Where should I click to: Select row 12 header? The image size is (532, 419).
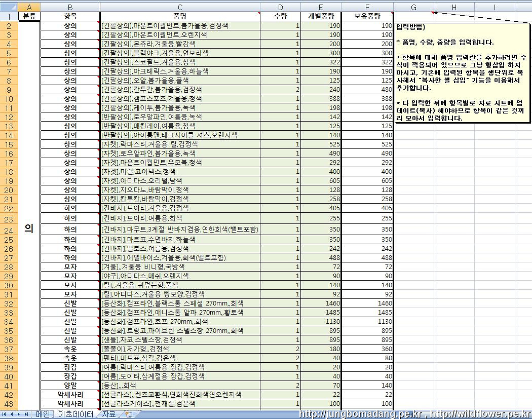pyautogui.click(x=9, y=117)
